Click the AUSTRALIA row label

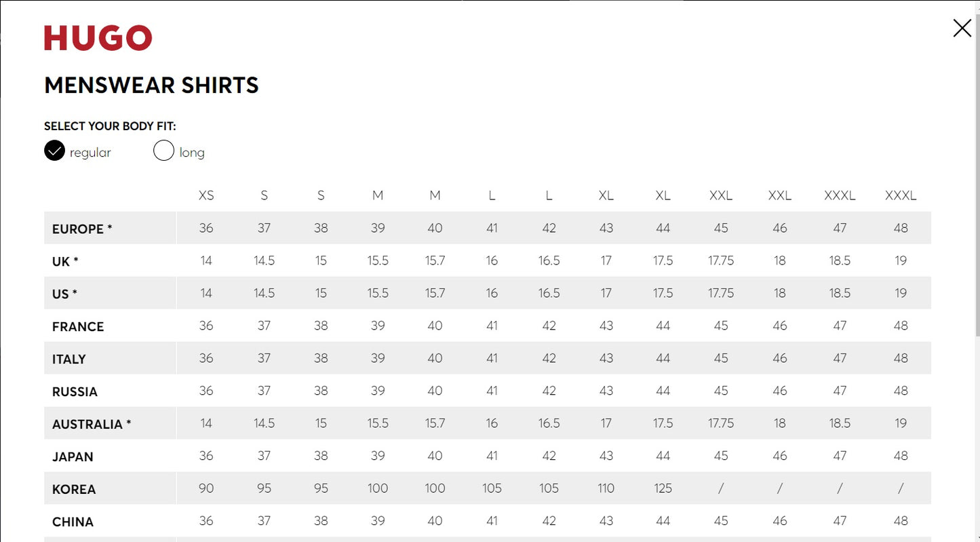click(x=92, y=425)
